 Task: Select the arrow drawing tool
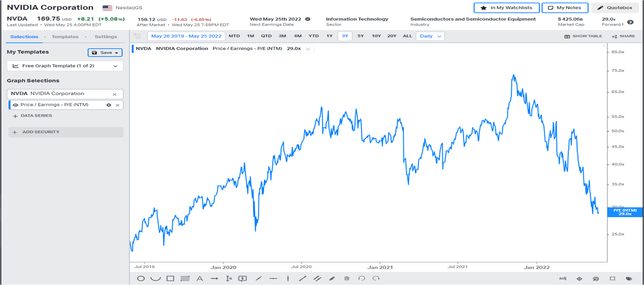[x=215, y=279]
